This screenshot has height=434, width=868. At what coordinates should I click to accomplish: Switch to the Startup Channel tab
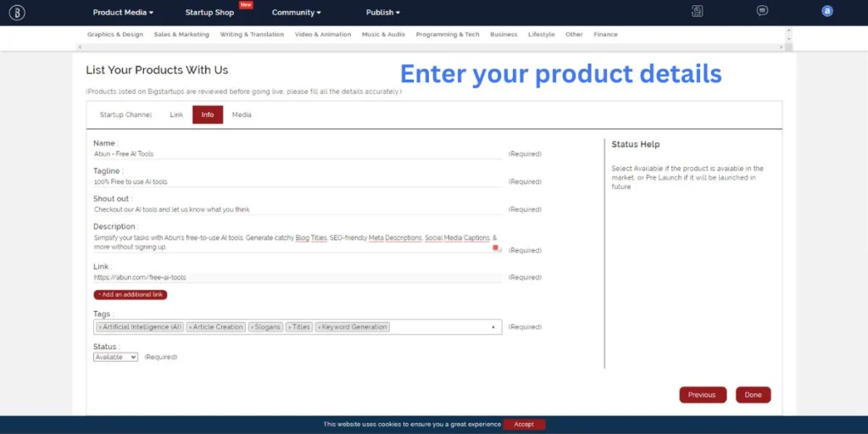125,114
